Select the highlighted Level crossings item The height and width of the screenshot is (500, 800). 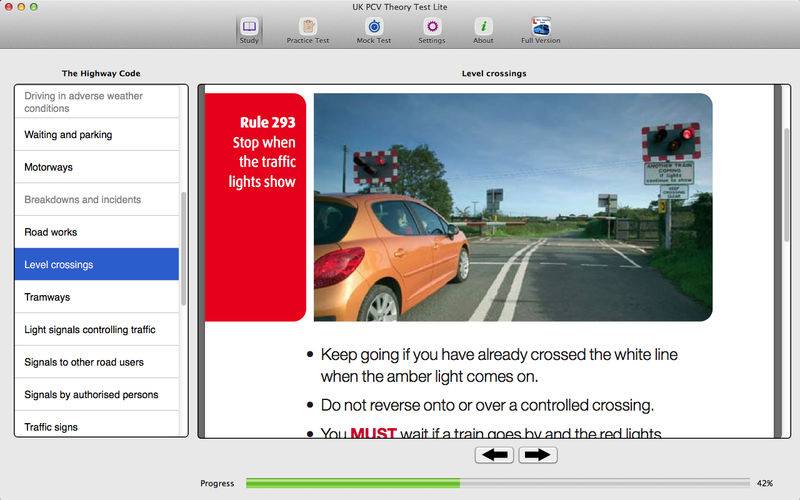click(97, 265)
